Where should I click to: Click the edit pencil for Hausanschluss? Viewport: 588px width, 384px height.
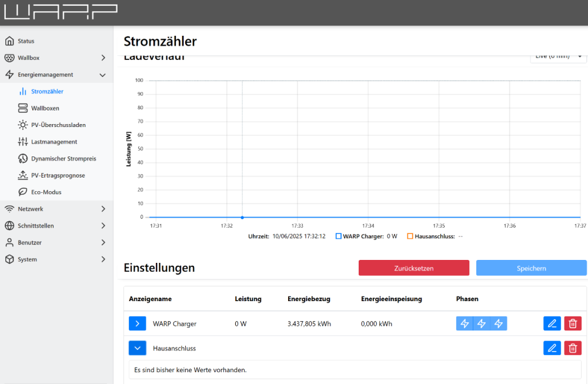552,348
